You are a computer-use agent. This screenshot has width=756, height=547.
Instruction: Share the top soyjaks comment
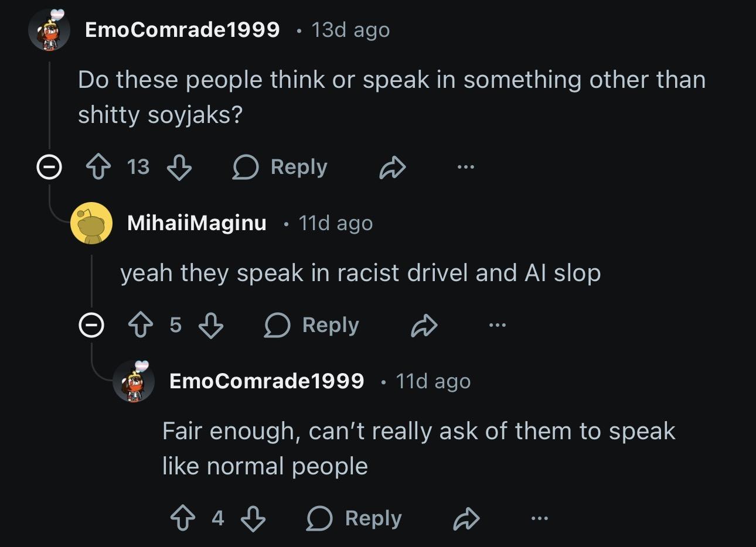tap(392, 167)
